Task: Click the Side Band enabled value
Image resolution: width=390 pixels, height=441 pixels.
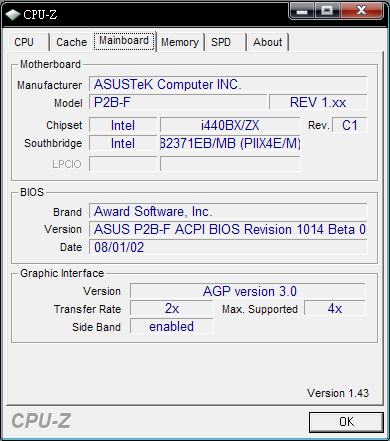Action: point(172,326)
